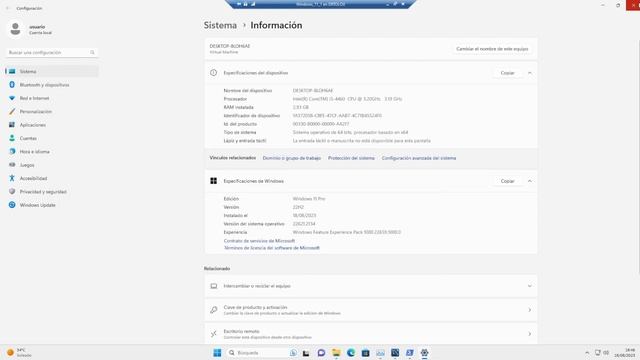
Task: Launch Microsoft Edge from the taskbar
Action: tap(351, 353)
